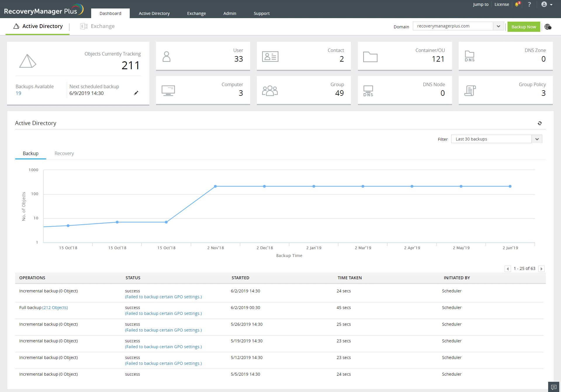The image size is (561, 392).
Task: Open the Support tab
Action: (x=262, y=13)
